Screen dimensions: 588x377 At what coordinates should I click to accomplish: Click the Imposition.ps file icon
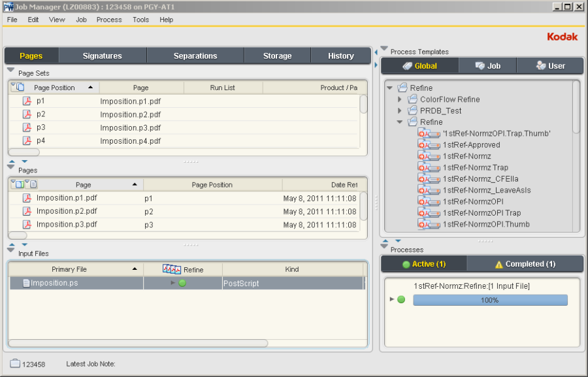26,284
